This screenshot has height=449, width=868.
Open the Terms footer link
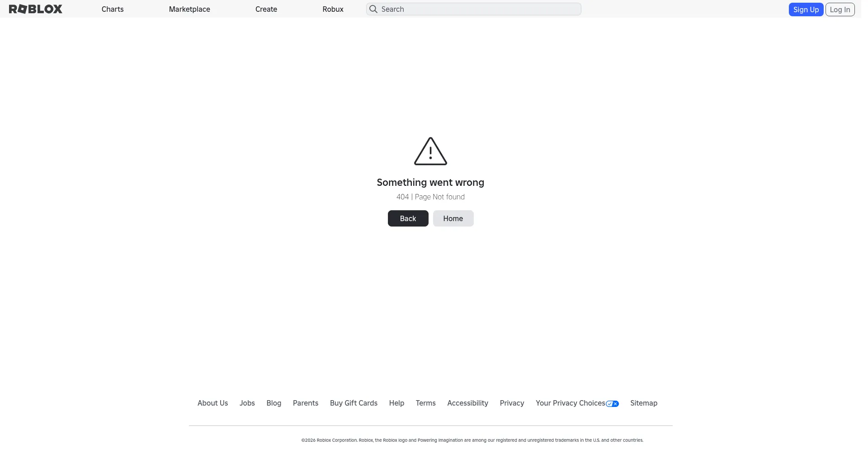[x=426, y=403]
